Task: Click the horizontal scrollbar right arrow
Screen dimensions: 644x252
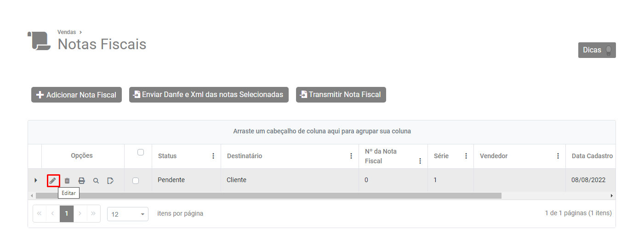Action: point(612,195)
